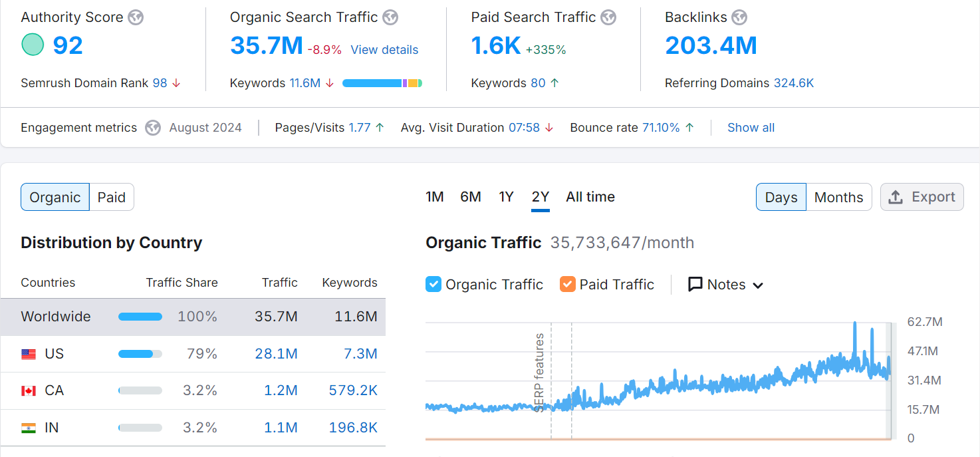The width and height of the screenshot is (980, 457).
Task: Click Referring Domains value 324.6K
Action: click(x=794, y=83)
